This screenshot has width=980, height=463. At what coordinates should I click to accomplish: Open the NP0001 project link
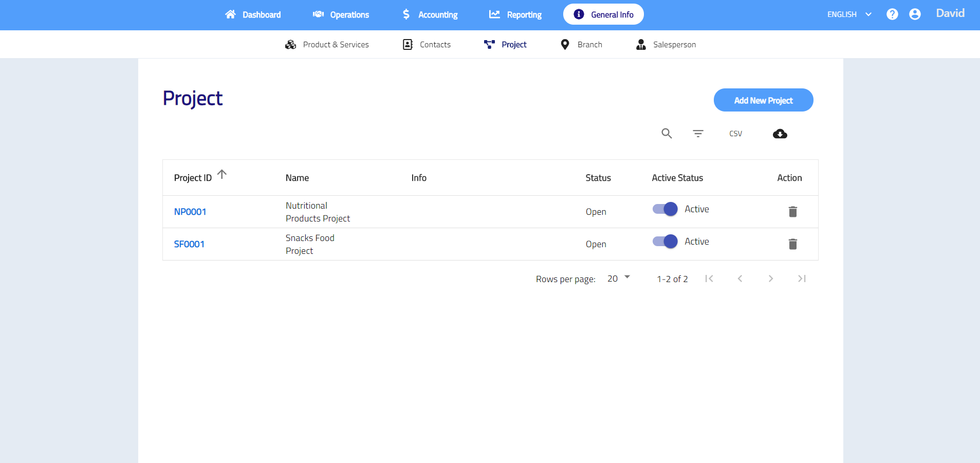click(190, 212)
